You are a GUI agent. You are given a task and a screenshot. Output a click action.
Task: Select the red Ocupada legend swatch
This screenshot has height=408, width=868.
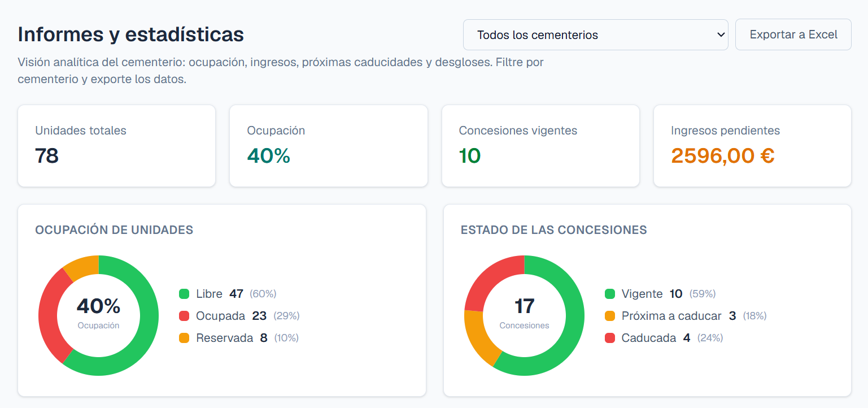(x=184, y=316)
